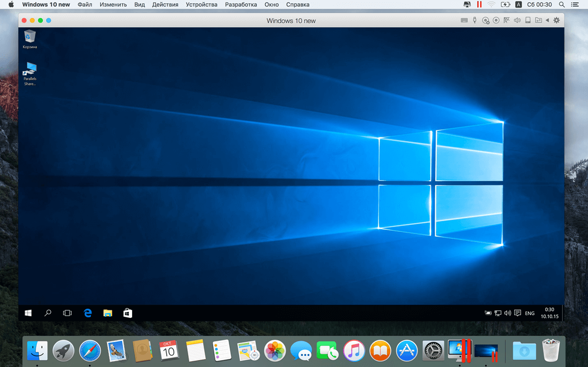Collapse the status icons with left arrow
Image resolution: width=588 pixels, height=367 pixels.
(x=547, y=20)
